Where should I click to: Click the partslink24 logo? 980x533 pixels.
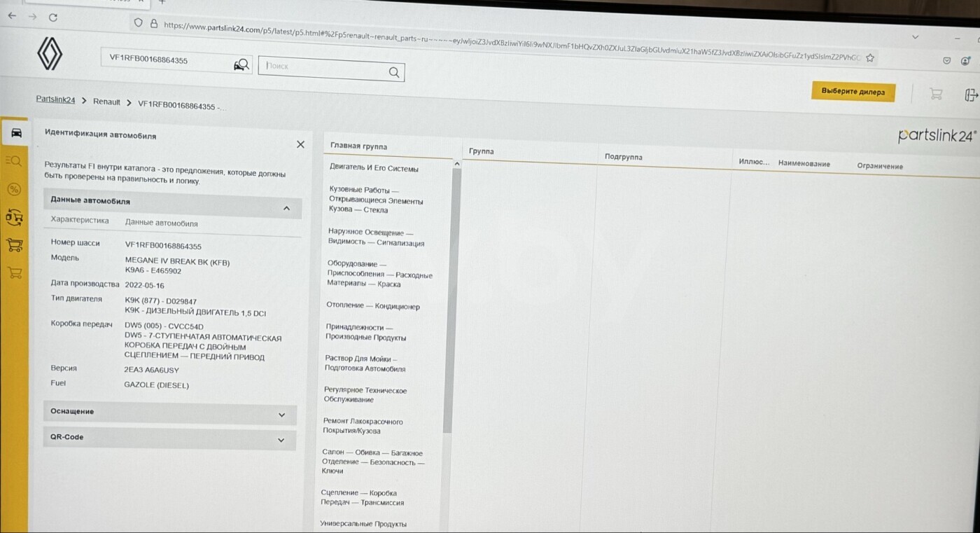click(x=937, y=135)
